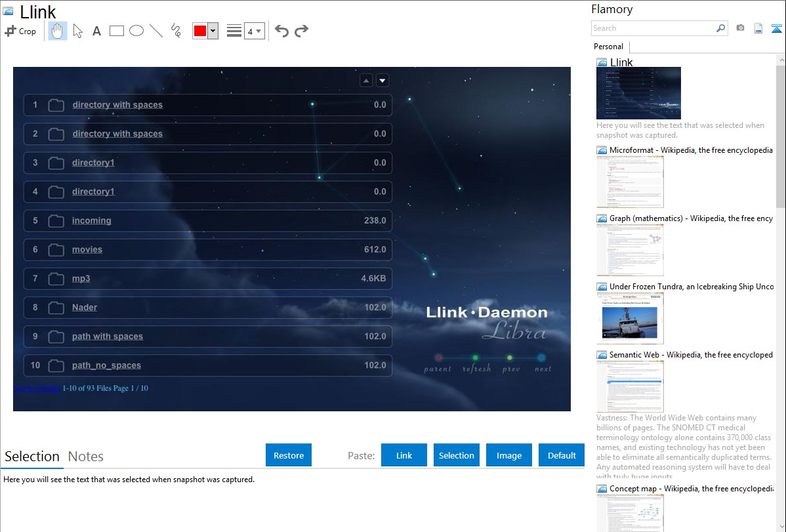Open the Graph (mathematics) Wikipedia snapshot thumbnail
The height and width of the screenshot is (532, 786).
[630, 250]
